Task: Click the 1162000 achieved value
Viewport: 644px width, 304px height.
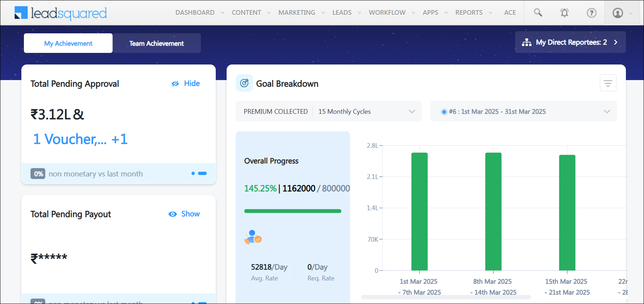Action: 299,188
